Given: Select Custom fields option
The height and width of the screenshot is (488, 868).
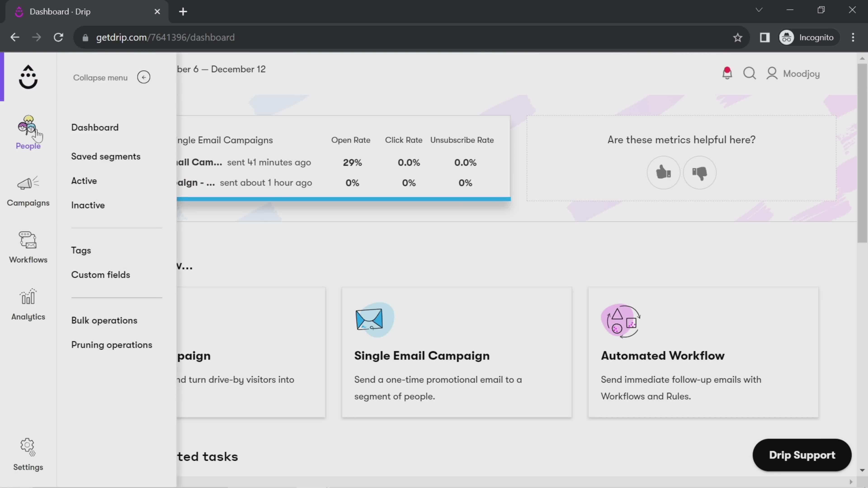Looking at the screenshot, I should (100, 275).
